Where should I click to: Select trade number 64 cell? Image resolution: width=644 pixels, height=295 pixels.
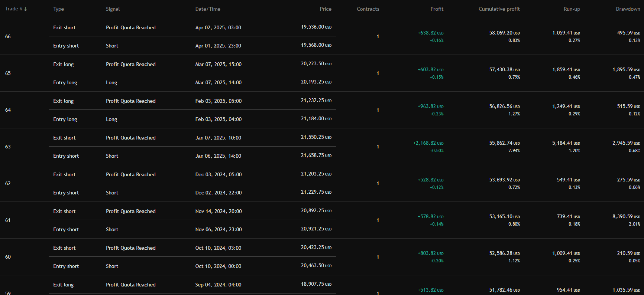coord(8,110)
